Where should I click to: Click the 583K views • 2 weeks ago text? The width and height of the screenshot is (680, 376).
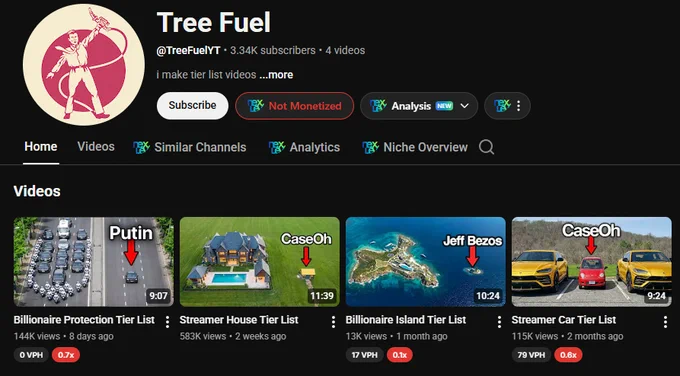233,336
